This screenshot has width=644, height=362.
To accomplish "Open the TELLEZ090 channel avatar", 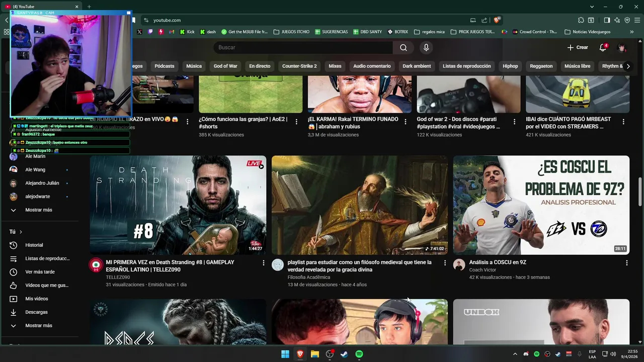I will pyautogui.click(x=96, y=265).
